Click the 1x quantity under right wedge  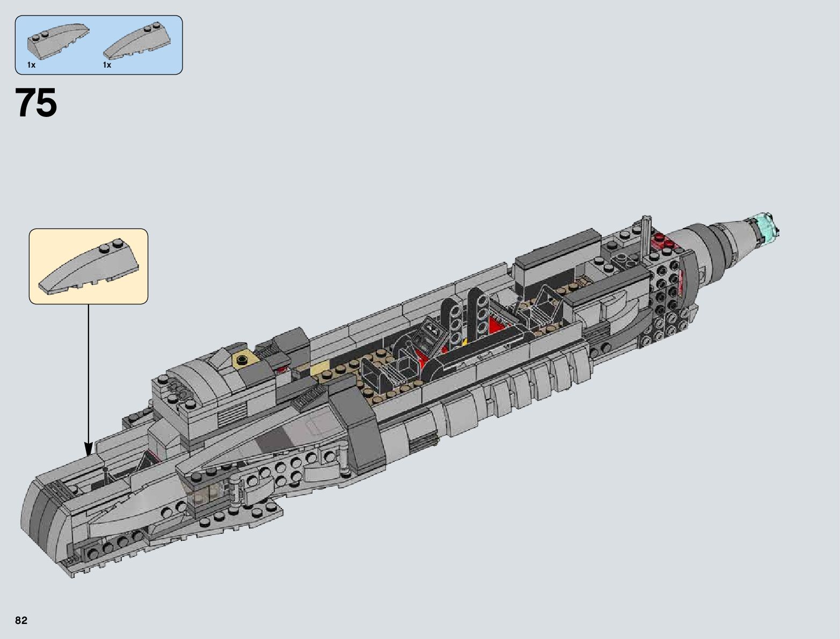pyautogui.click(x=107, y=65)
